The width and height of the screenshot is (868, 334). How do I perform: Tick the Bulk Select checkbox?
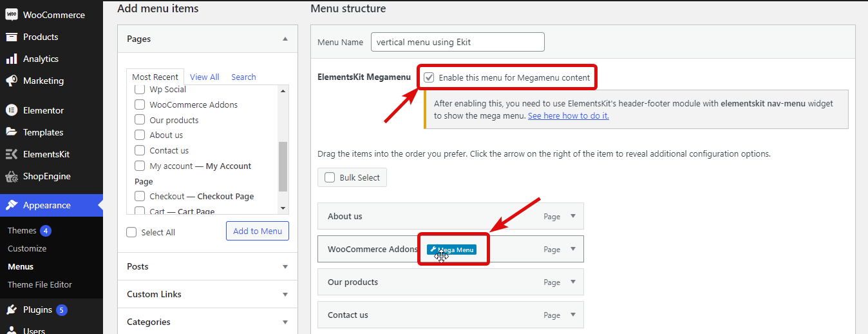[x=330, y=177]
